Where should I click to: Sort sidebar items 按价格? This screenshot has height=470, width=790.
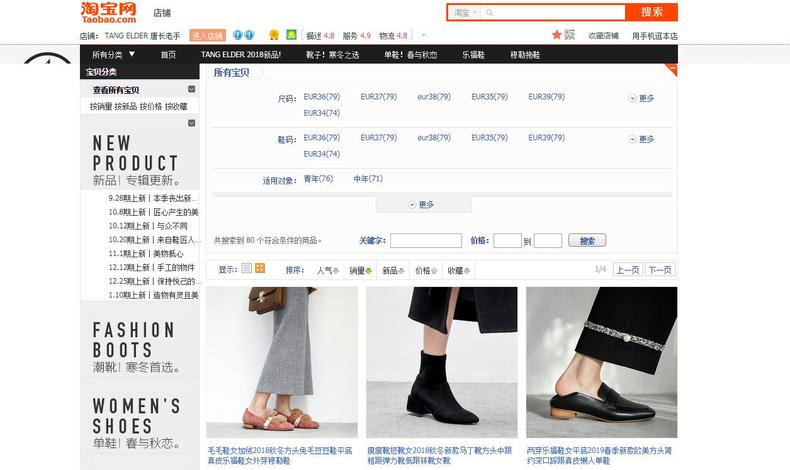[151, 106]
